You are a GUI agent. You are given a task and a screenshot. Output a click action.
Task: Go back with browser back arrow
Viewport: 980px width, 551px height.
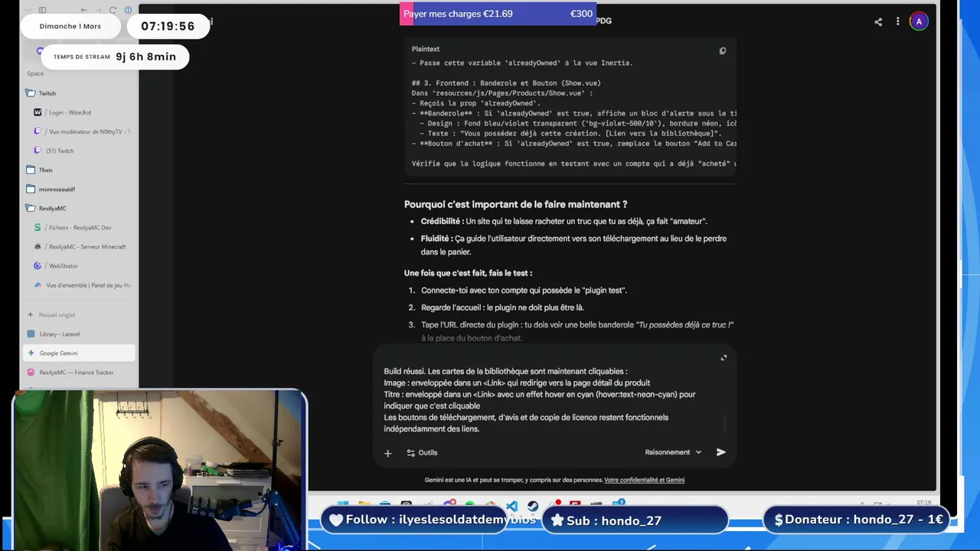coord(83,10)
